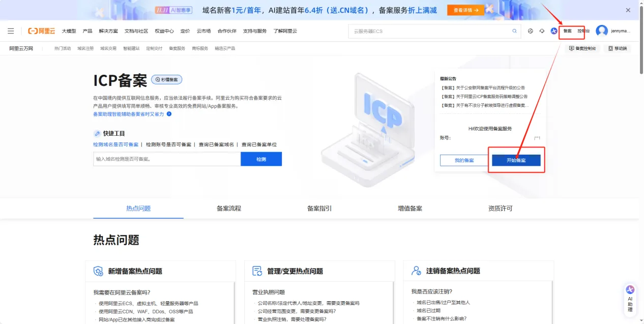Expand the 文档与社区 navigation menu
Screen dimensions: 644x324
[136, 31]
